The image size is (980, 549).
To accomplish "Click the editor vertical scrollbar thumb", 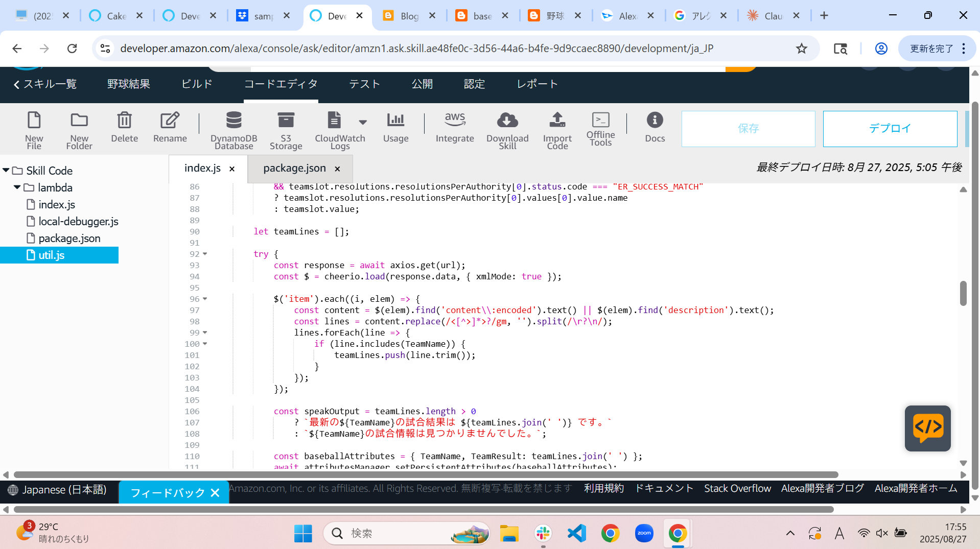I will point(963,293).
